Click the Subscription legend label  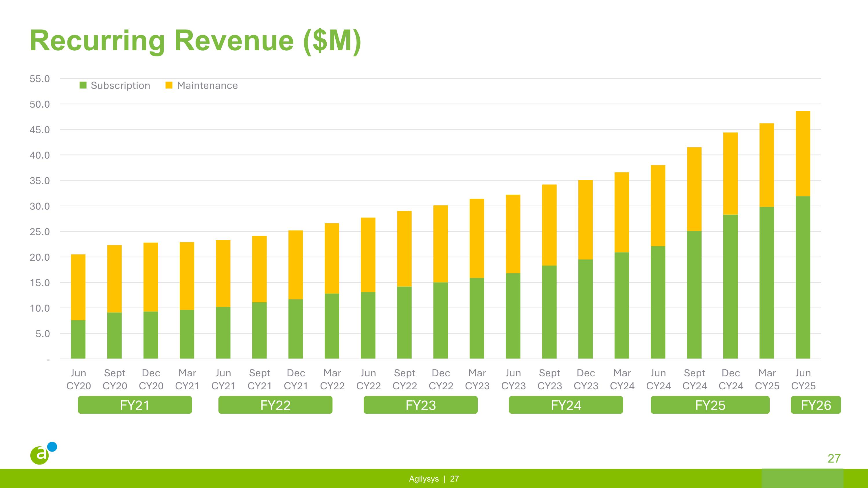point(120,86)
